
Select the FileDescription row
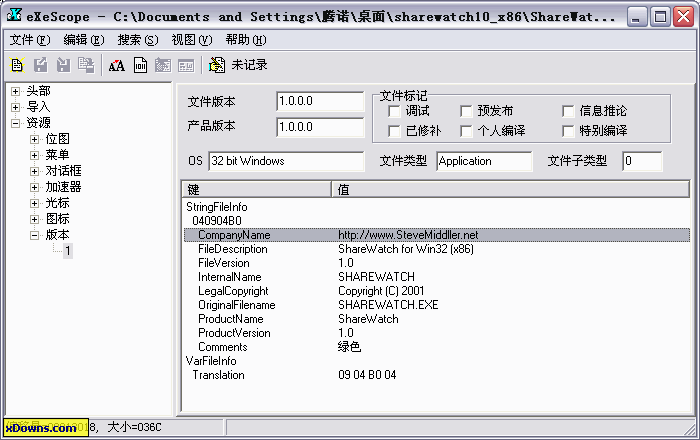(x=437, y=249)
